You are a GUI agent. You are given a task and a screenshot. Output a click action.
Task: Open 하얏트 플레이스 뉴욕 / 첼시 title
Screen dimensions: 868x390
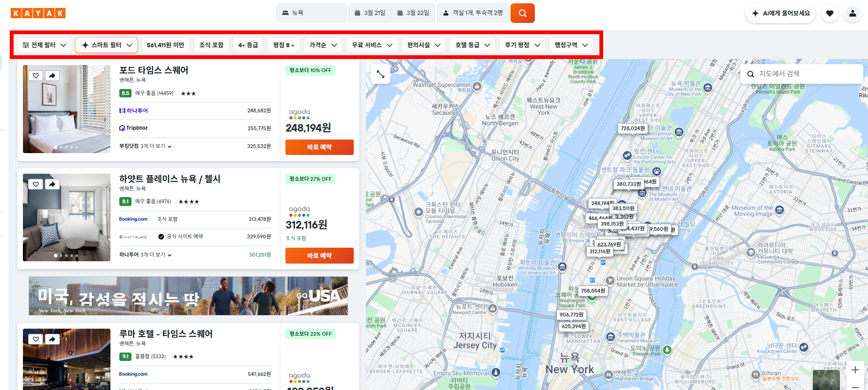pyautogui.click(x=170, y=179)
